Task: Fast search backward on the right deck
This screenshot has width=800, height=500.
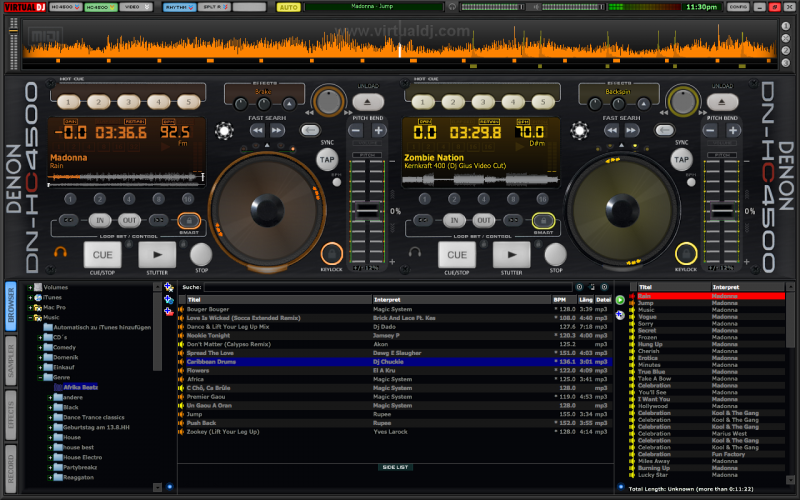Action: click(x=611, y=130)
